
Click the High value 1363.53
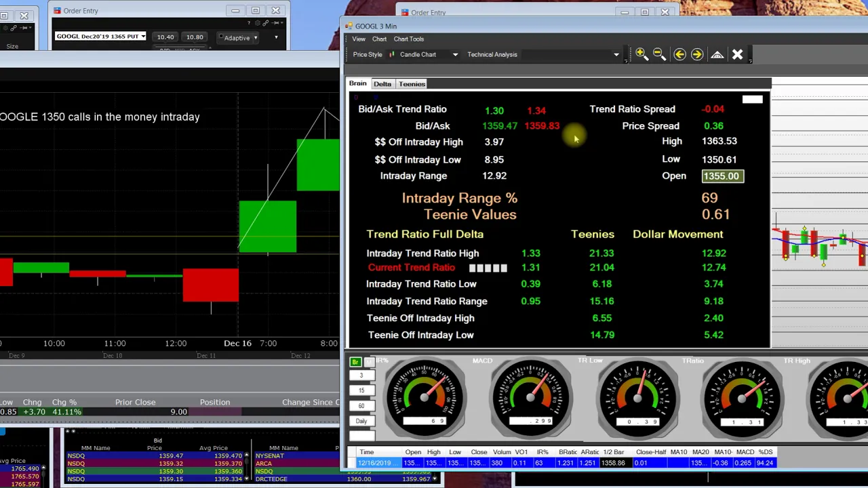click(x=719, y=141)
